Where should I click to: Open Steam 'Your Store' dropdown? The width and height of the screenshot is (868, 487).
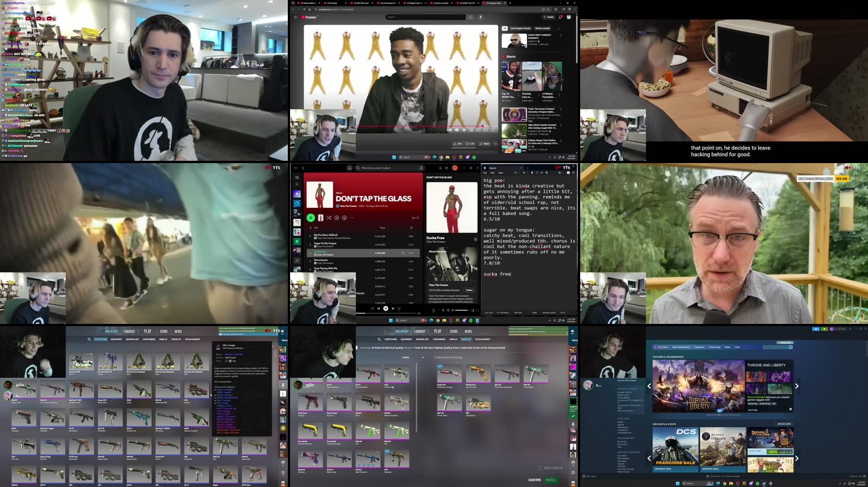pos(663,347)
